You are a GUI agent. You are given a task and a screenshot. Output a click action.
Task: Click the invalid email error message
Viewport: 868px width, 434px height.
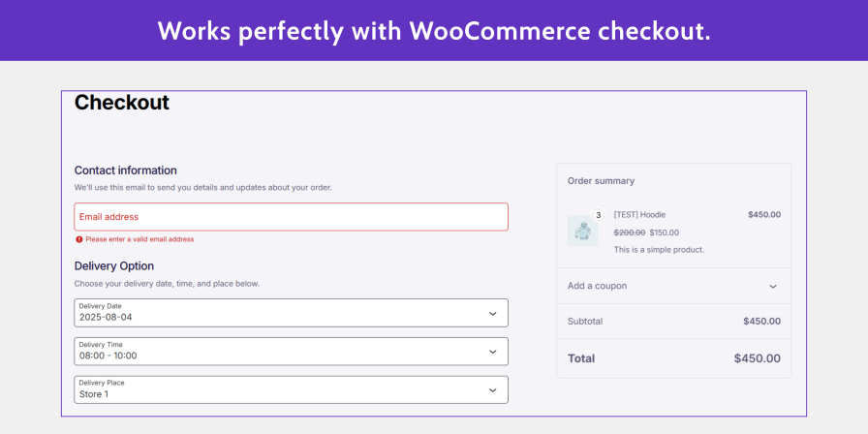point(139,239)
